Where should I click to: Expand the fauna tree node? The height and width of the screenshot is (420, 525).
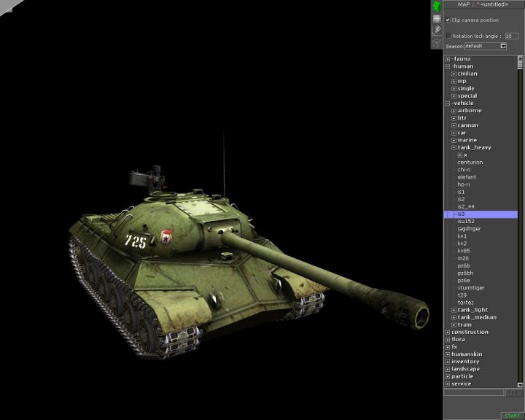pos(448,59)
